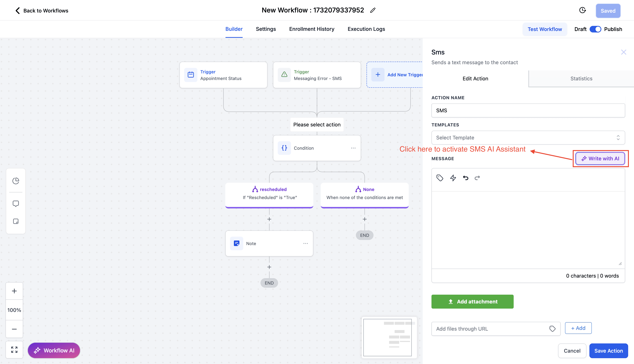This screenshot has height=364, width=634.
Task: Click the Note action icon
Action: (236, 243)
